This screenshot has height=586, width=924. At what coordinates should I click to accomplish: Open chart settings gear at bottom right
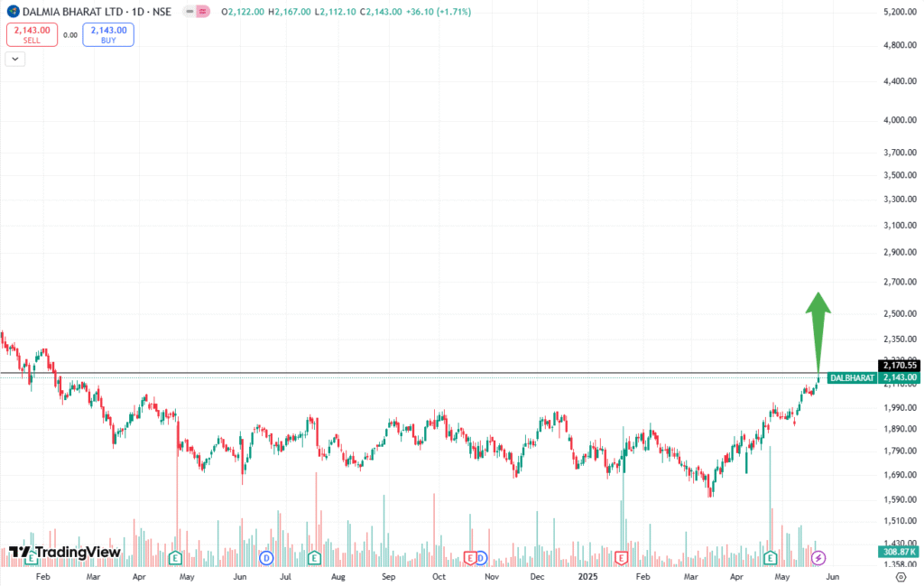click(901, 577)
